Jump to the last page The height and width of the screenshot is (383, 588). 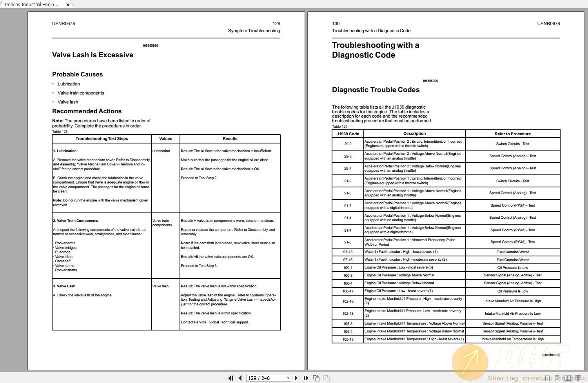pyautogui.click(x=306, y=378)
